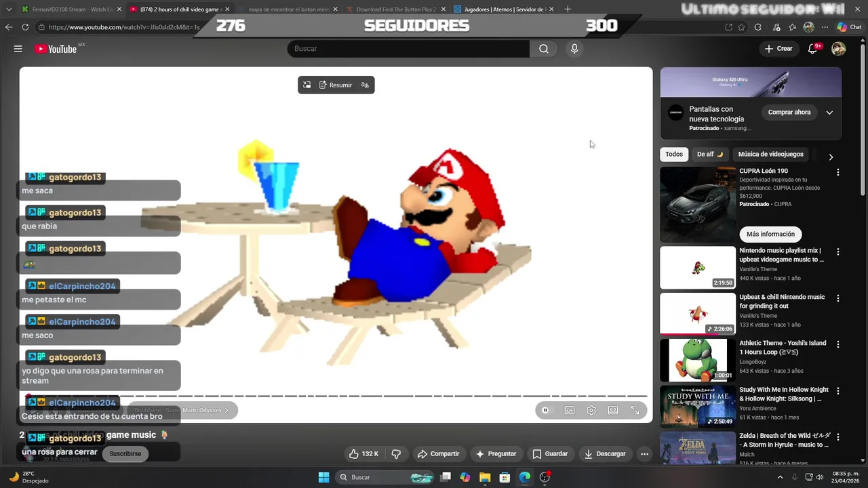
Task: Focus the YouTube Buscar search field
Action: (x=409, y=49)
